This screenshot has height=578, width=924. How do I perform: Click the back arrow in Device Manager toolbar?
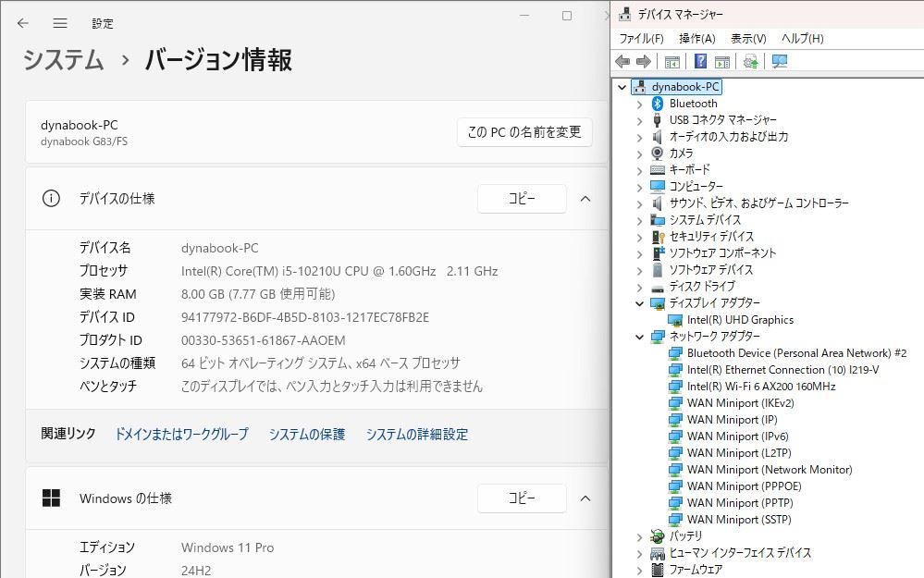622,61
